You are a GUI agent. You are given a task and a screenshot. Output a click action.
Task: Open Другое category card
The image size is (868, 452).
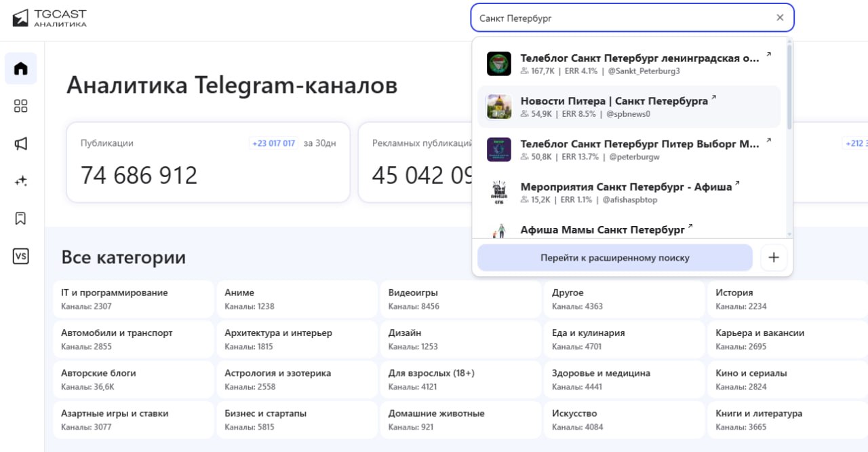625,299
